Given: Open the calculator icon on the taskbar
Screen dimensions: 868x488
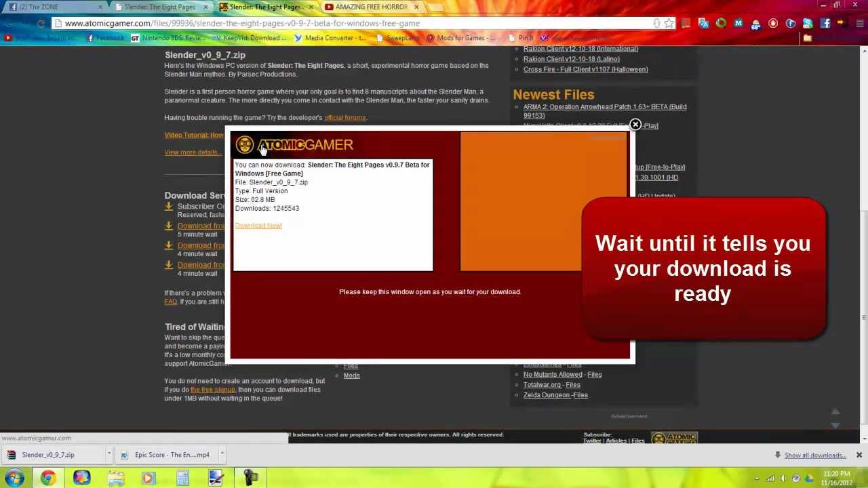Looking at the screenshot, I should 182,478.
